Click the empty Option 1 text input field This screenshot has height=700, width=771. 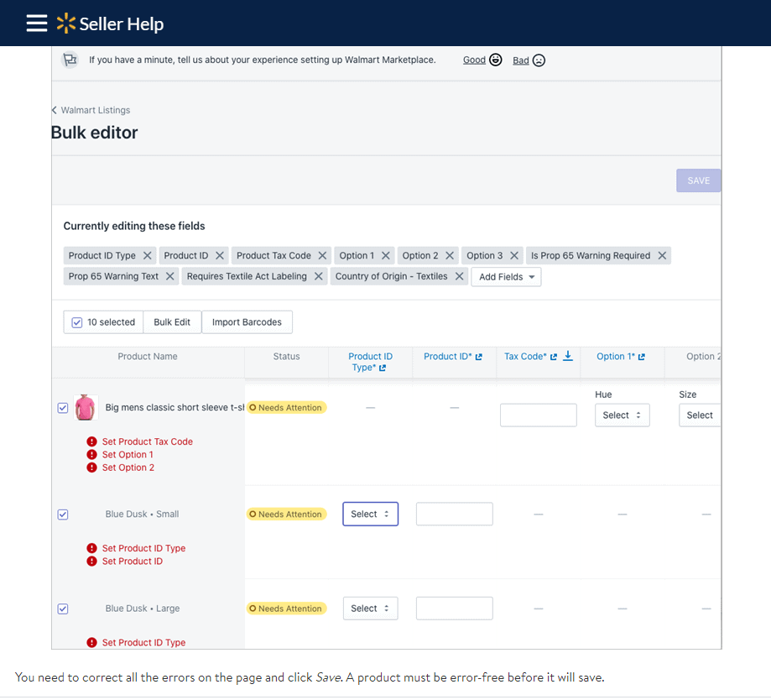coord(538,415)
